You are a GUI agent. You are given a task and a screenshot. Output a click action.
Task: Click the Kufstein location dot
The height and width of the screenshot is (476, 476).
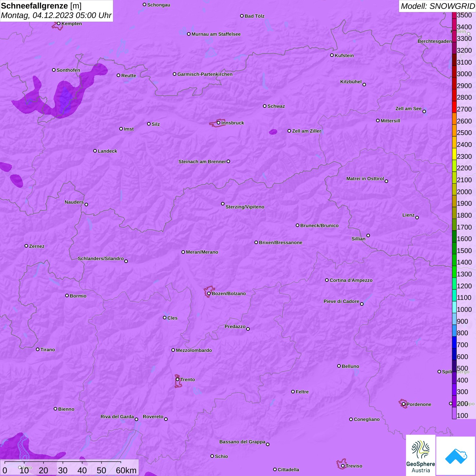332,55
